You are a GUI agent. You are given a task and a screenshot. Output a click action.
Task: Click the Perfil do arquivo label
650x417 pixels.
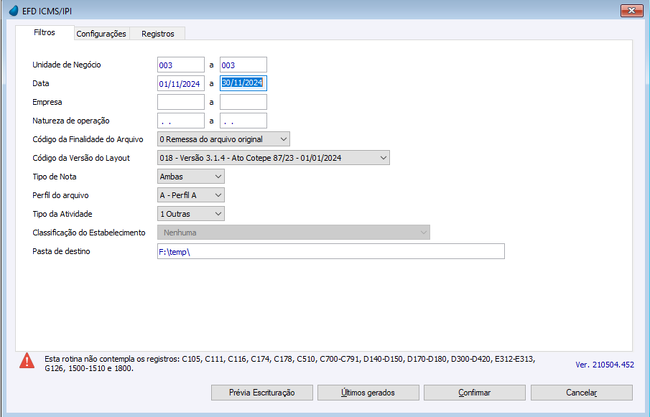tap(61, 195)
